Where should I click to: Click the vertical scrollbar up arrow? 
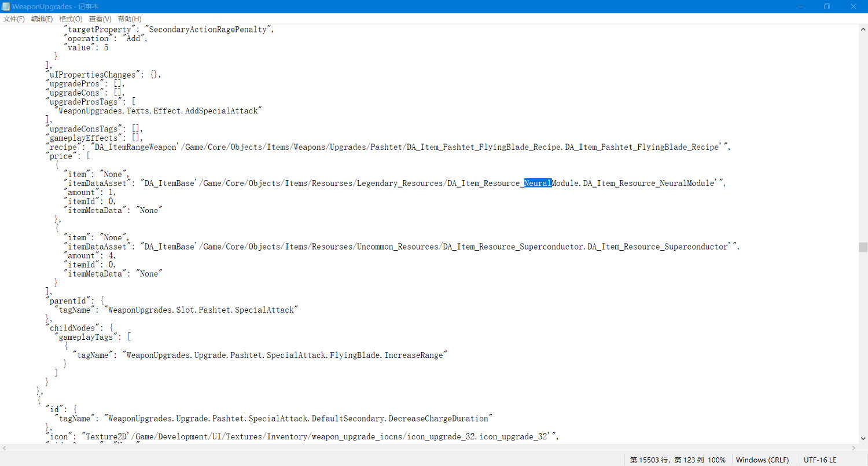(x=863, y=29)
